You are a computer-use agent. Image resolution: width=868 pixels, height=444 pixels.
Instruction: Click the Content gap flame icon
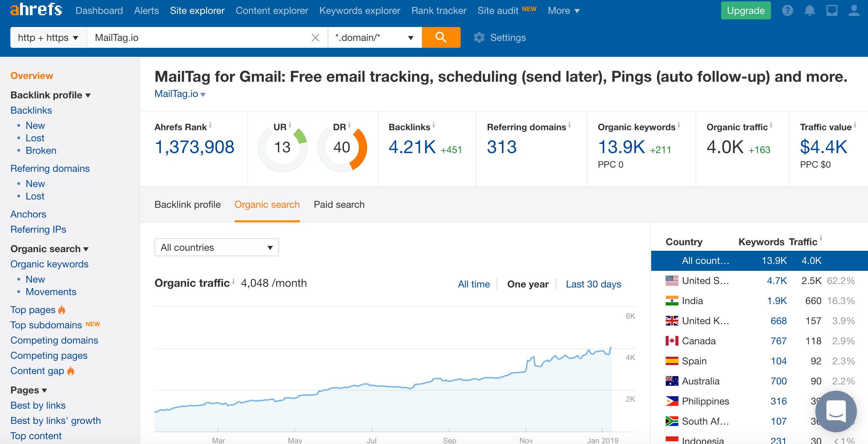point(71,371)
